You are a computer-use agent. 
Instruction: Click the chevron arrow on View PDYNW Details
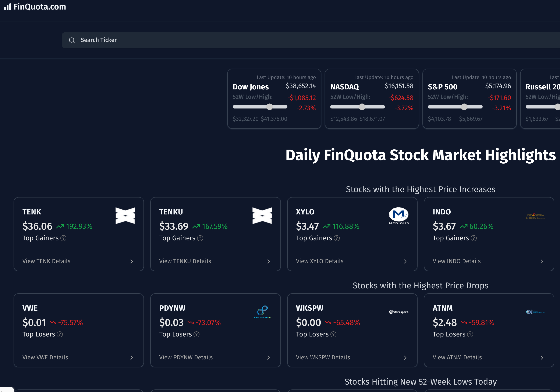(x=268, y=358)
